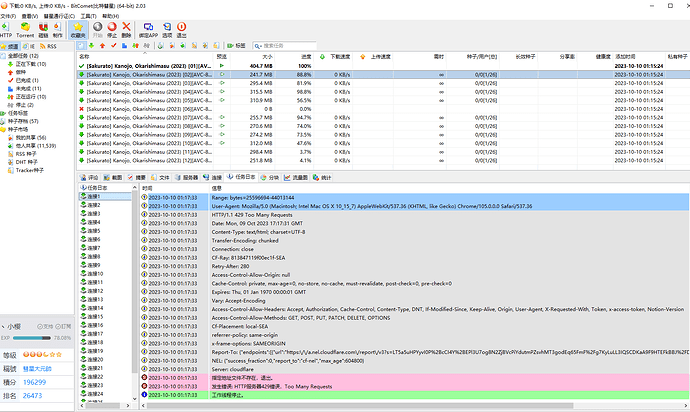Open the Comments (评论) detail tab

(89, 177)
